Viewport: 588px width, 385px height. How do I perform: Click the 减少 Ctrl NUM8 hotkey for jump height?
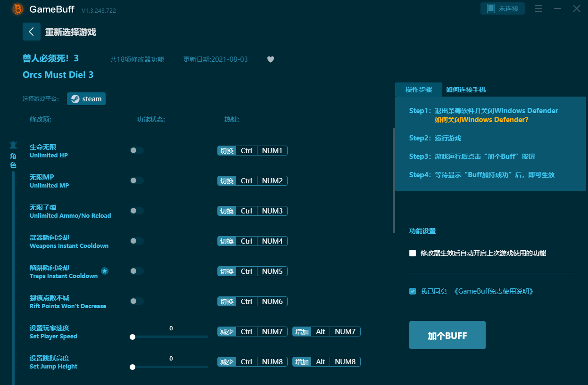pyautogui.click(x=252, y=362)
